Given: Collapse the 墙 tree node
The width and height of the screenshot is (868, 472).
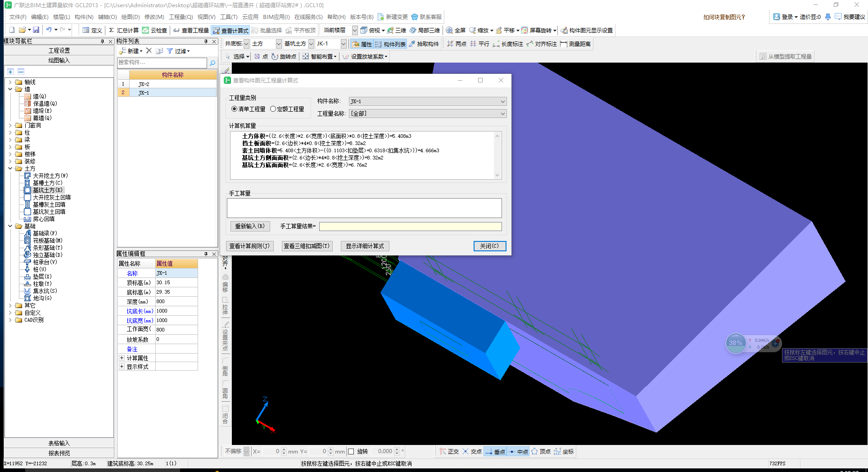Looking at the screenshot, I should 10,89.
